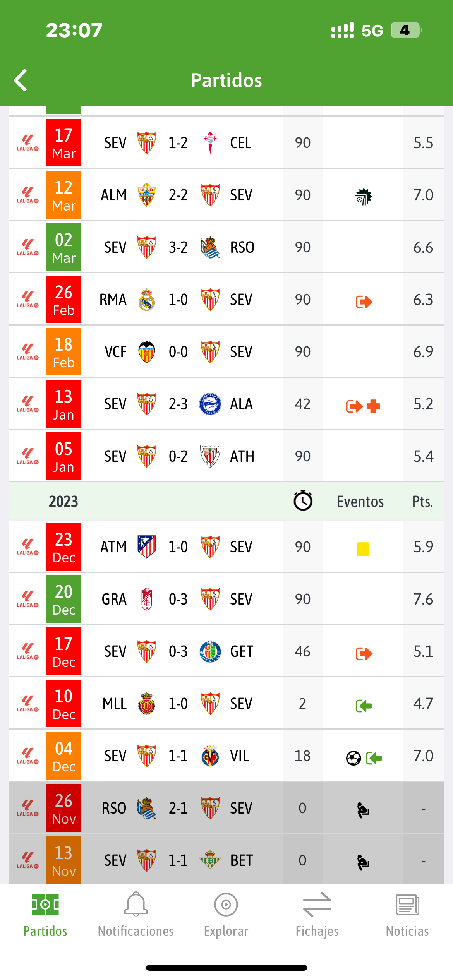Tap the substituted-off arrow on RMA match

[364, 302]
